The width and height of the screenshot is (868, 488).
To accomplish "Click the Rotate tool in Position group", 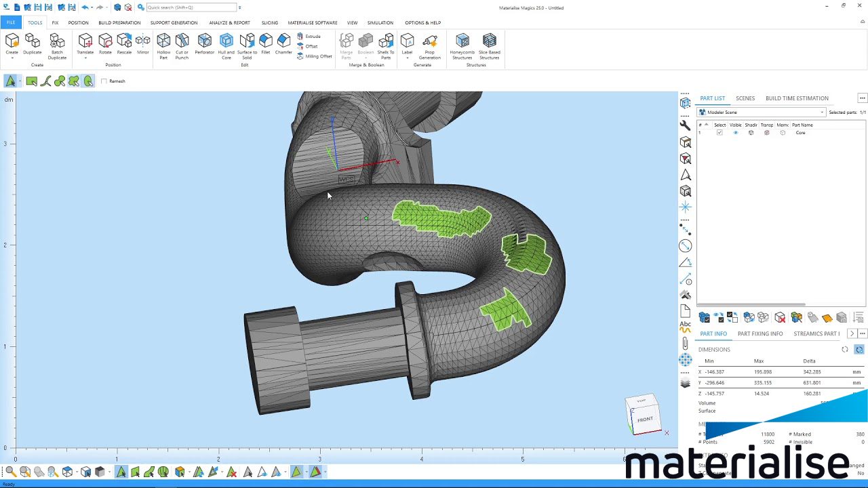I will (105, 45).
